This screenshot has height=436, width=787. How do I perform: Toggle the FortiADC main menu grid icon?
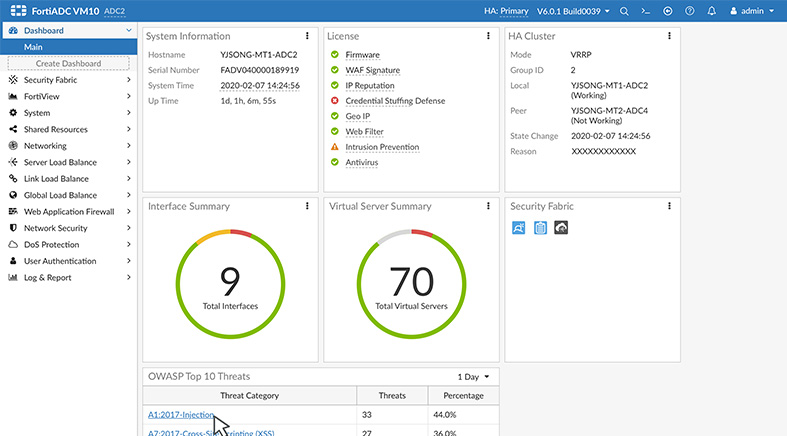pos(18,11)
